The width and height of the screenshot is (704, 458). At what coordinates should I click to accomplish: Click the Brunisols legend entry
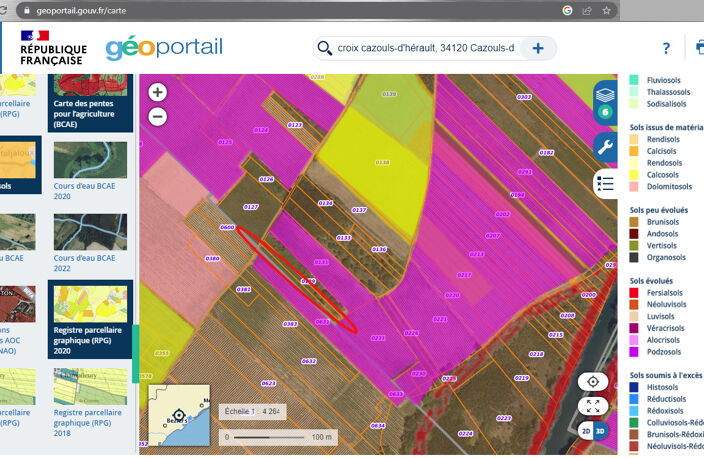coord(663,222)
